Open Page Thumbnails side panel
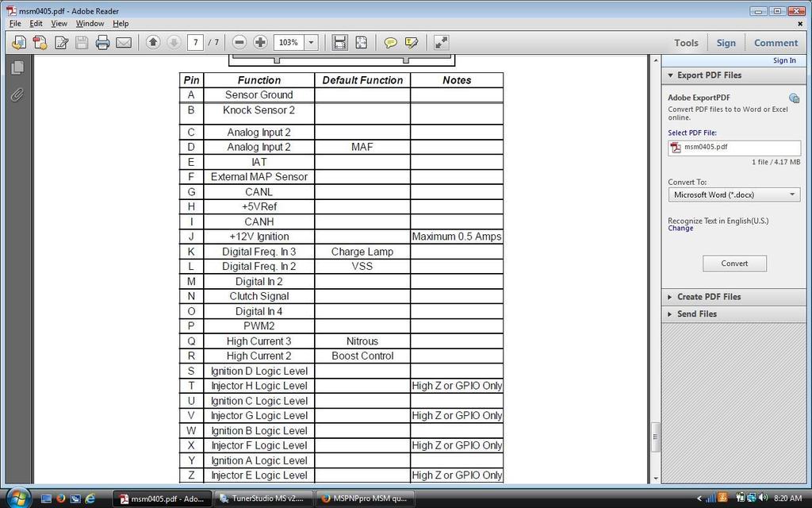The image size is (812, 508). 17,68
